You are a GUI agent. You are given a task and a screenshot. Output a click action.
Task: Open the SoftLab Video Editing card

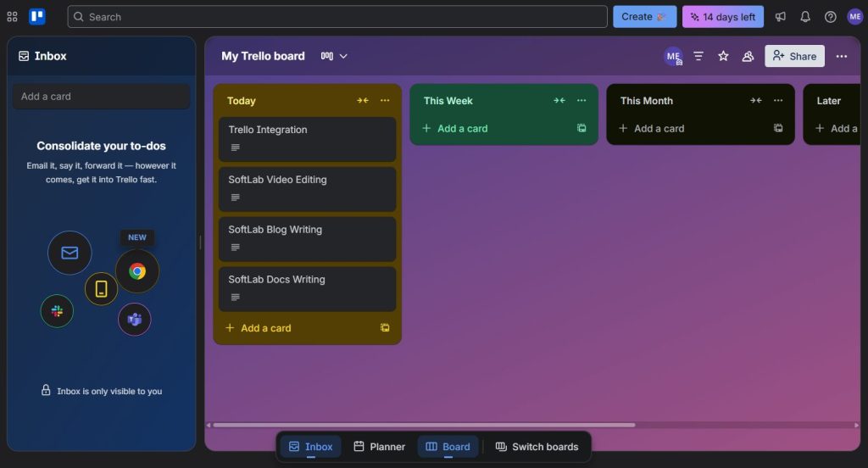click(x=307, y=189)
